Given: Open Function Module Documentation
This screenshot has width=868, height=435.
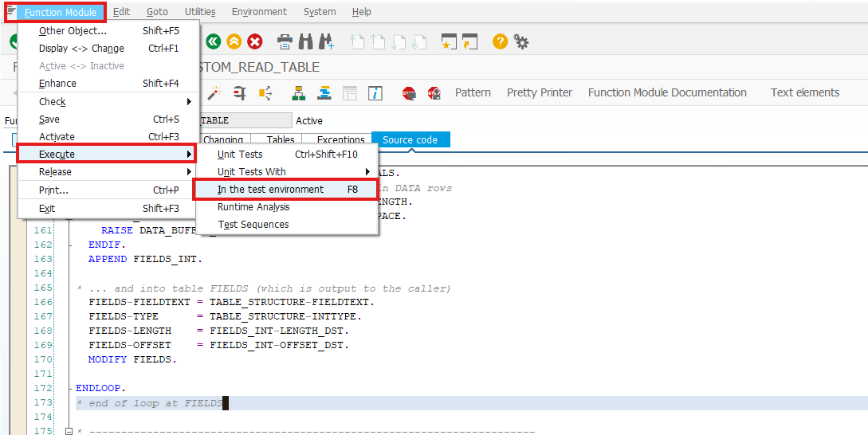Looking at the screenshot, I should point(667,93).
